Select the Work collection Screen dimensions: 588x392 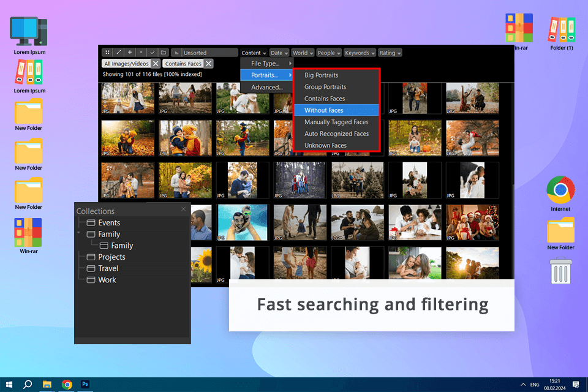(101, 280)
